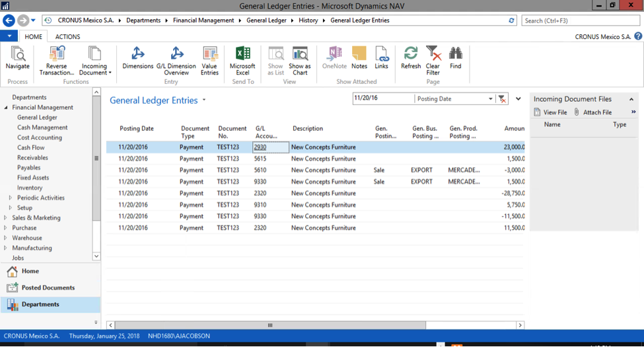Viewport: 644px width, 347px height.
Task: Click CRONUS Mexico S.A. in breadcrumb
Action: click(86, 20)
